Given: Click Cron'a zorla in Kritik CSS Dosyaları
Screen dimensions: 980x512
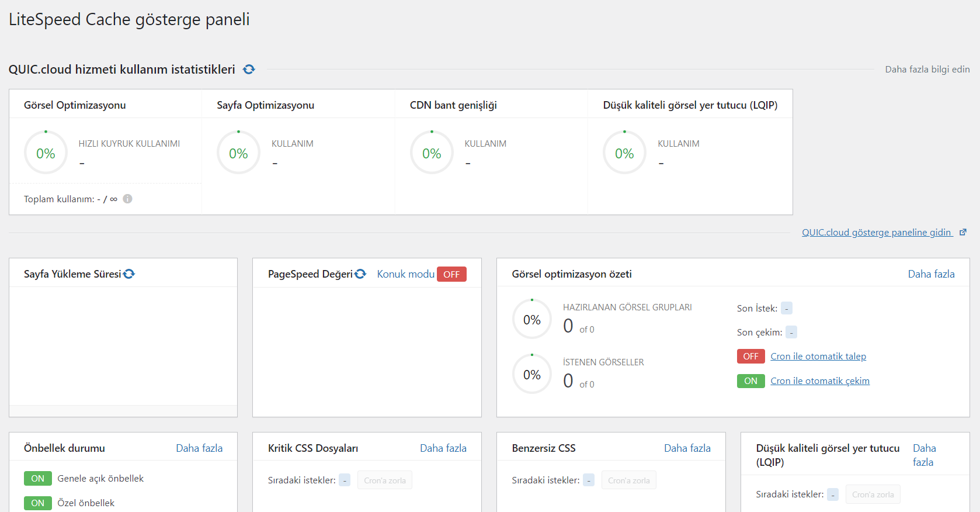Looking at the screenshot, I should coord(385,480).
